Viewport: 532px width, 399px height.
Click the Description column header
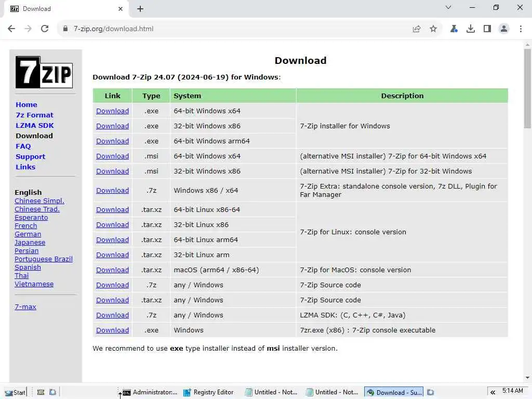(402, 96)
